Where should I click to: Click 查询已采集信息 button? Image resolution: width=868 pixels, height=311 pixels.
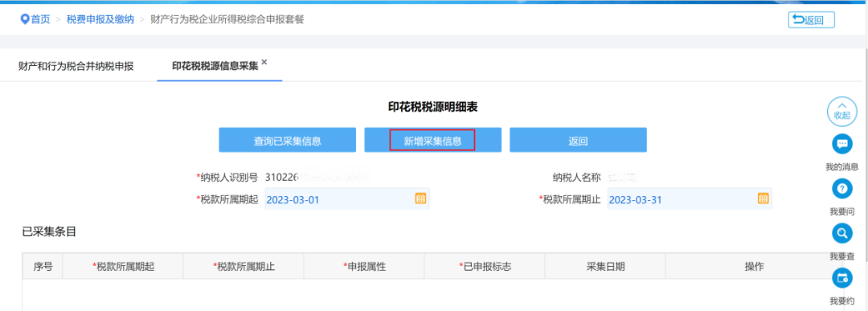coord(287,140)
